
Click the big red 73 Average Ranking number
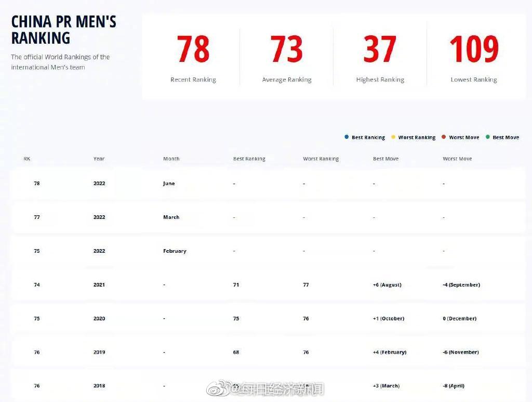pyautogui.click(x=286, y=49)
